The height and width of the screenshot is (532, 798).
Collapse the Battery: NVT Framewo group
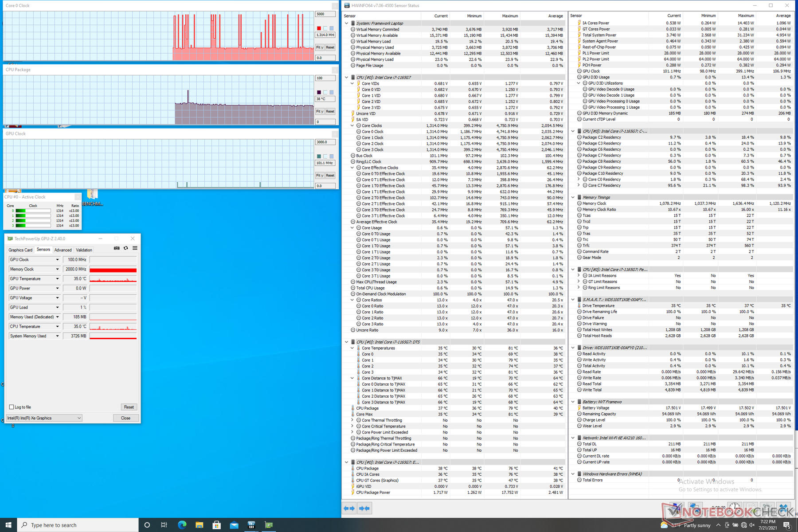click(x=573, y=402)
